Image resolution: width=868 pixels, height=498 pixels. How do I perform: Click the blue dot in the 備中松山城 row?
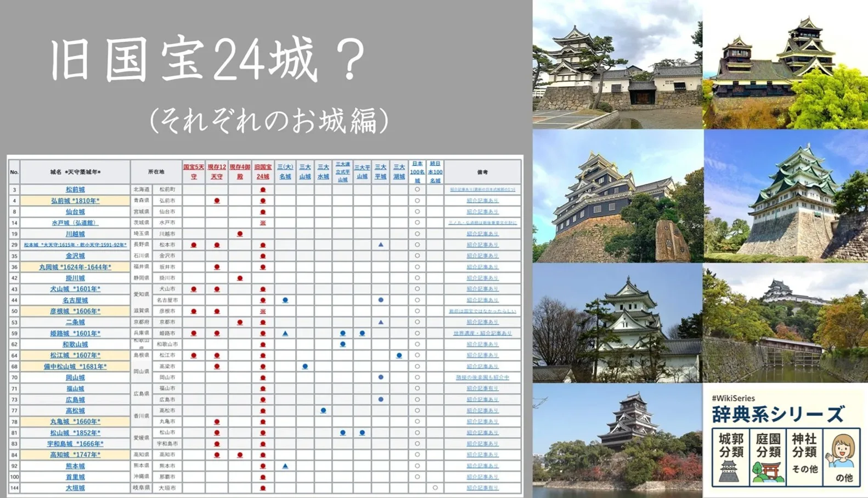(x=305, y=366)
